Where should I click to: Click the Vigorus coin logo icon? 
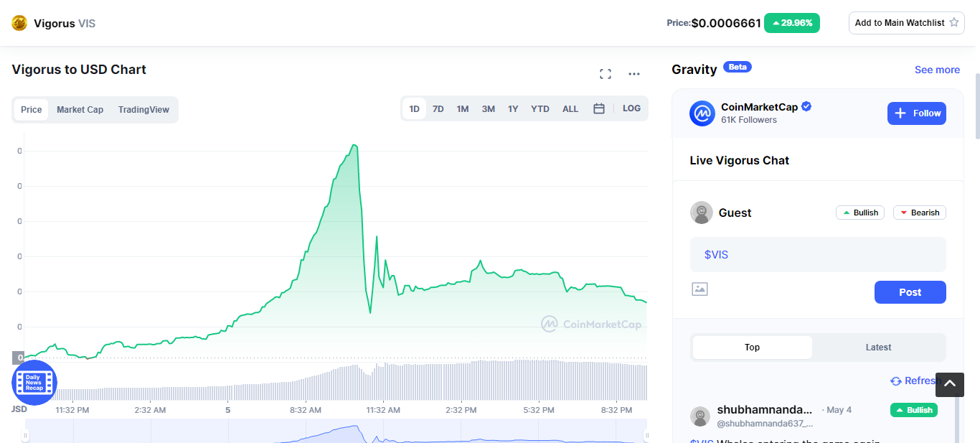[19, 23]
